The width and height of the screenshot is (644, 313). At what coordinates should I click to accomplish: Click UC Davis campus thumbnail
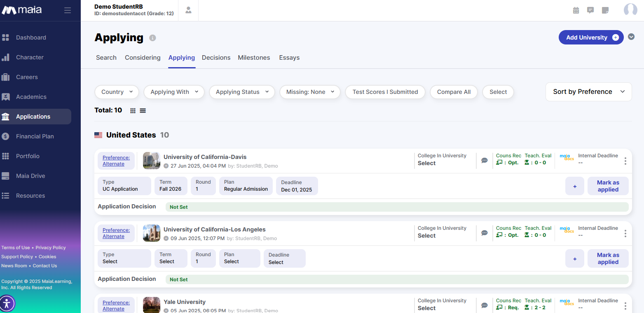coord(152,161)
